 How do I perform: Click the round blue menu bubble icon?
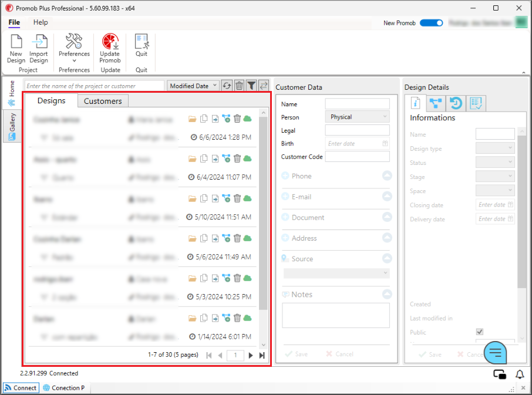tap(496, 353)
